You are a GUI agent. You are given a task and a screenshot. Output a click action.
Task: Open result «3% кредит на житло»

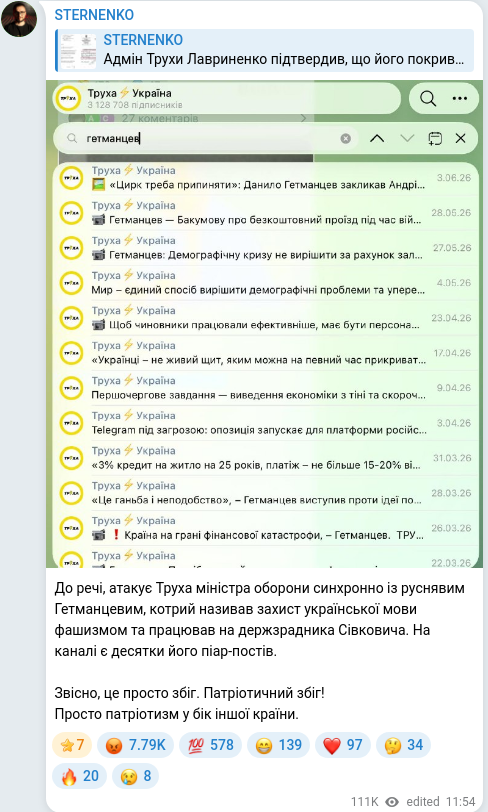coord(266,458)
